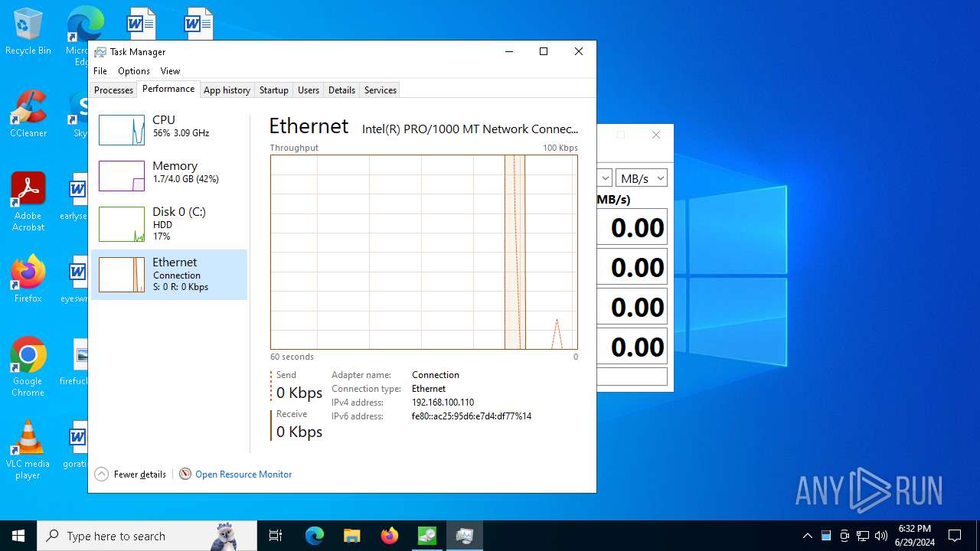Select the Ethernet performance item
Screen dimensions: 980x551
[169, 274]
